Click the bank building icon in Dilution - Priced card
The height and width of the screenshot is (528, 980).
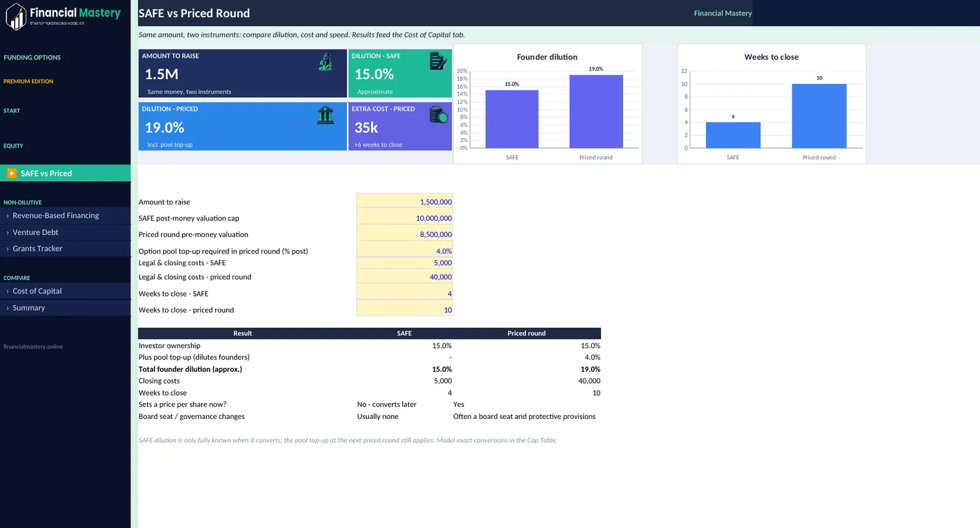[x=325, y=115]
